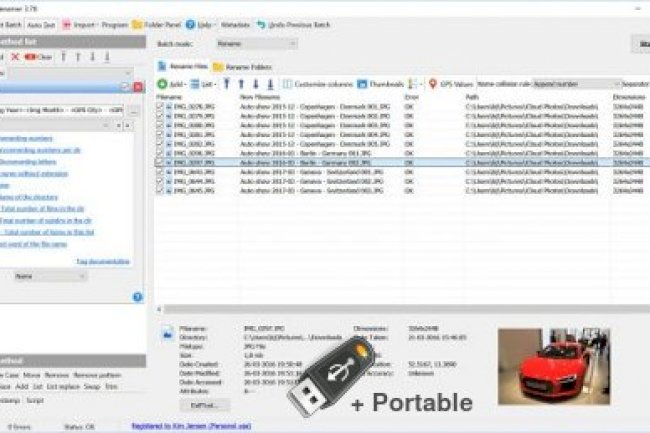Open the List icon menu
Screen dimensions: 650x433
pos(195,84)
